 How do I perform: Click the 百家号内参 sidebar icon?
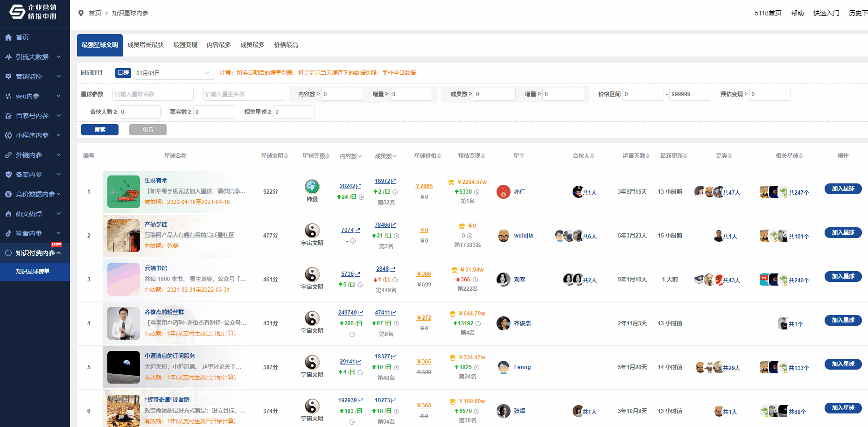(x=8, y=116)
